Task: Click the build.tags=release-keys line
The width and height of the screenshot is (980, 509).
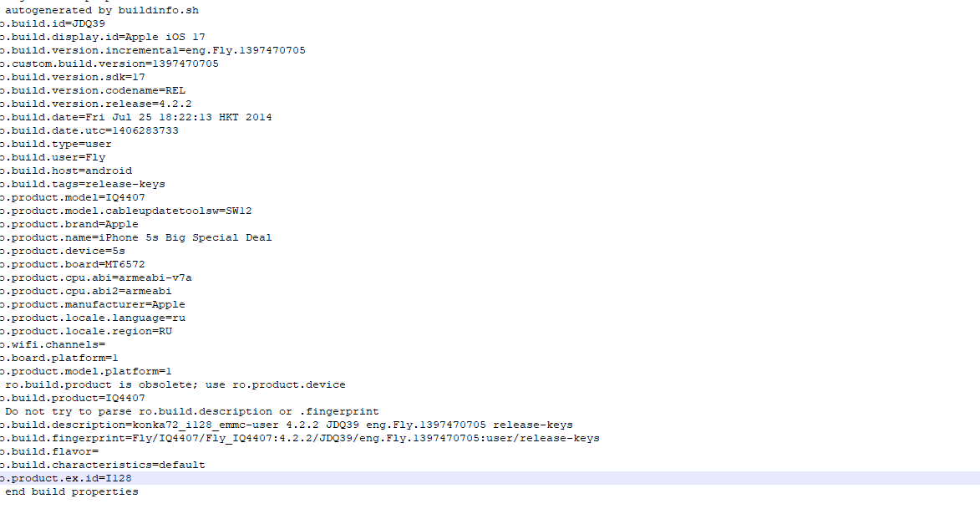Action: 83,184
